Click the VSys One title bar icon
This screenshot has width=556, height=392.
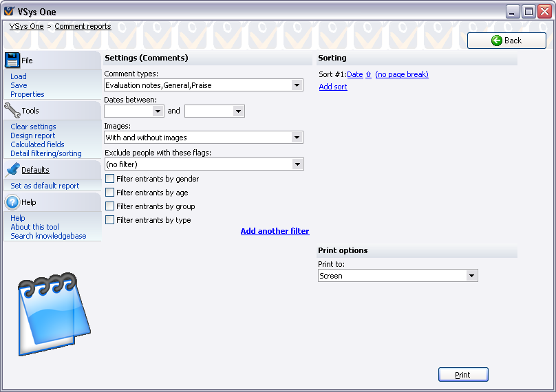point(9,11)
